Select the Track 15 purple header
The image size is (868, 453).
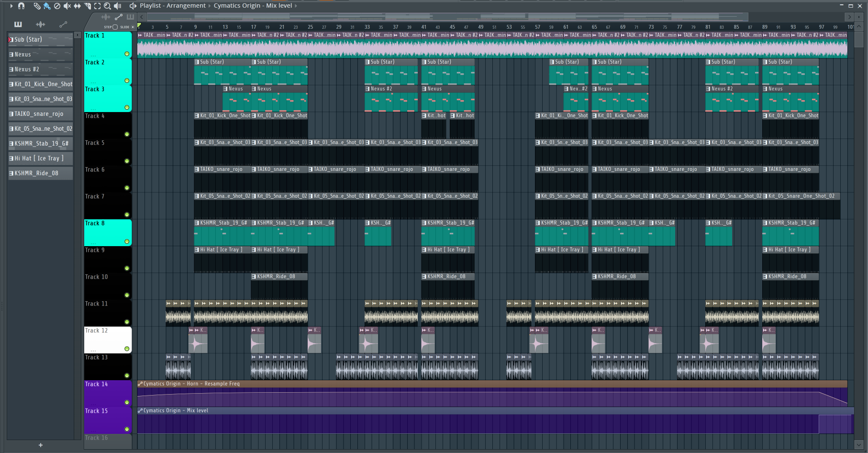pos(108,420)
